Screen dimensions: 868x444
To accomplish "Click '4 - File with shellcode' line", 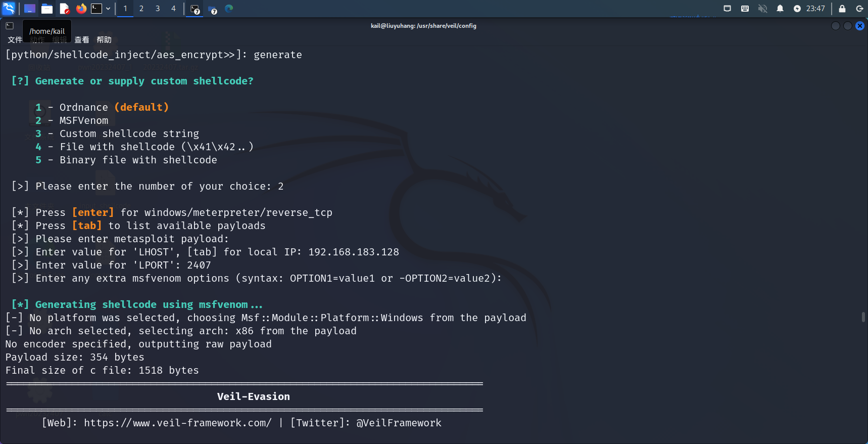I will click(x=144, y=147).
